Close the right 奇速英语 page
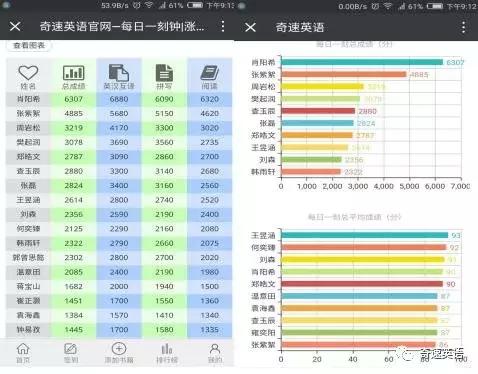 point(250,27)
